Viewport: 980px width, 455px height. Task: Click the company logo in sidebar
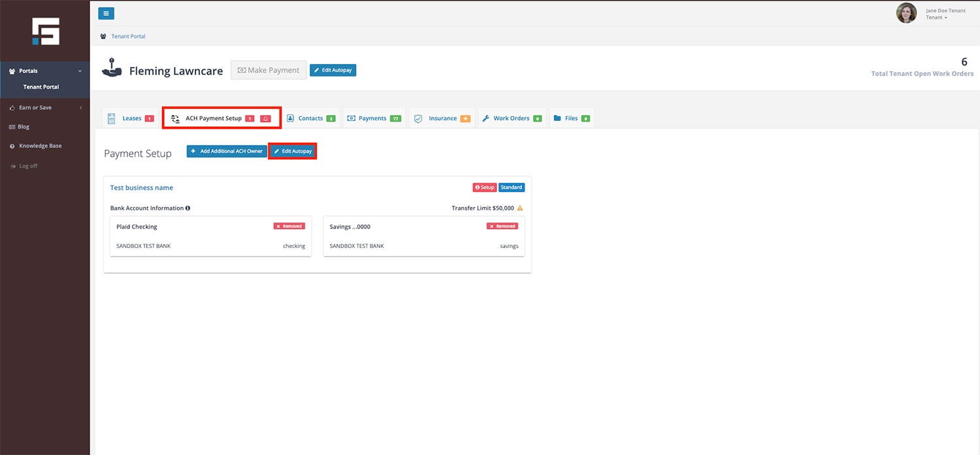coord(46,31)
